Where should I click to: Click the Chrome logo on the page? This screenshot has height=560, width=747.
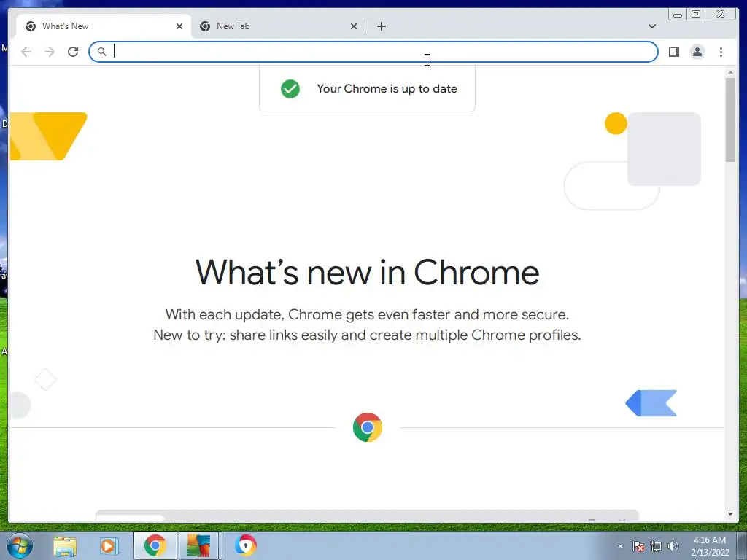point(368,427)
